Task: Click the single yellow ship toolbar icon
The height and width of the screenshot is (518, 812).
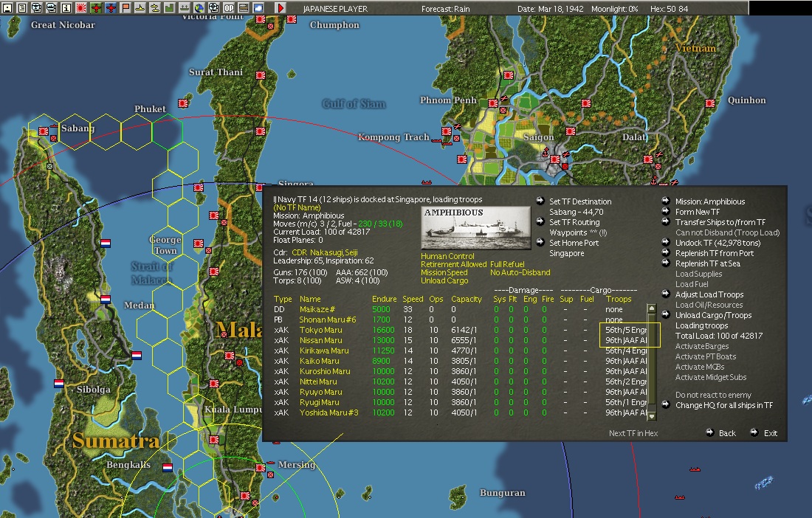Action: tap(140, 8)
